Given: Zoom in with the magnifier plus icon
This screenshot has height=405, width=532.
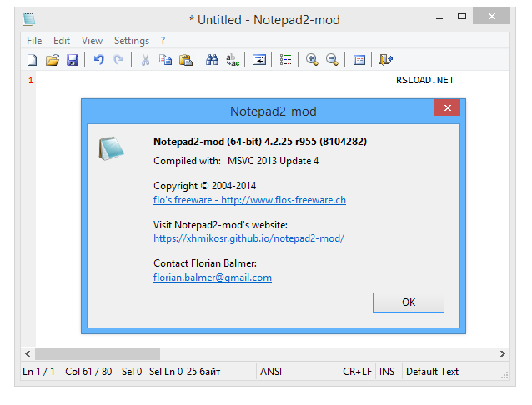Looking at the screenshot, I should click(x=312, y=60).
